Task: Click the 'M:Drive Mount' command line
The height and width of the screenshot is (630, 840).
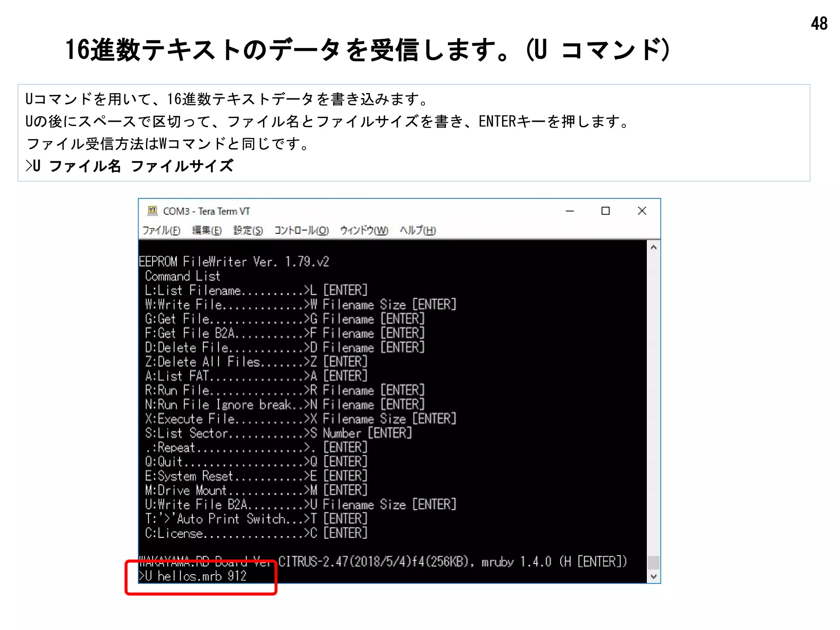Action: [256, 491]
